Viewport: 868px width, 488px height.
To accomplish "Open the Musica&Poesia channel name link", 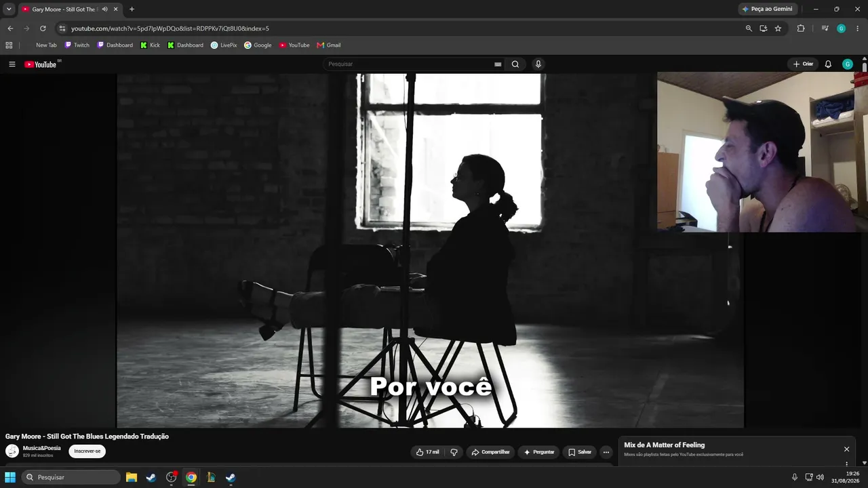I will pyautogui.click(x=42, y=448).
